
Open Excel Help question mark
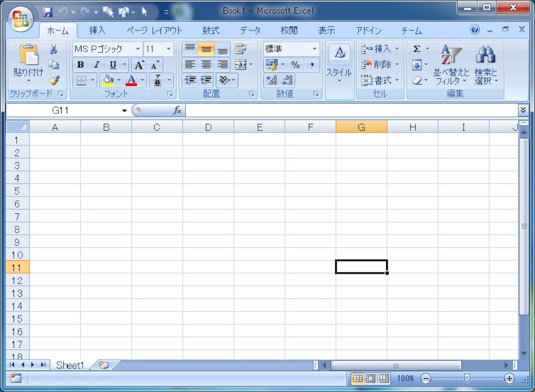click(x=474, y=30)
